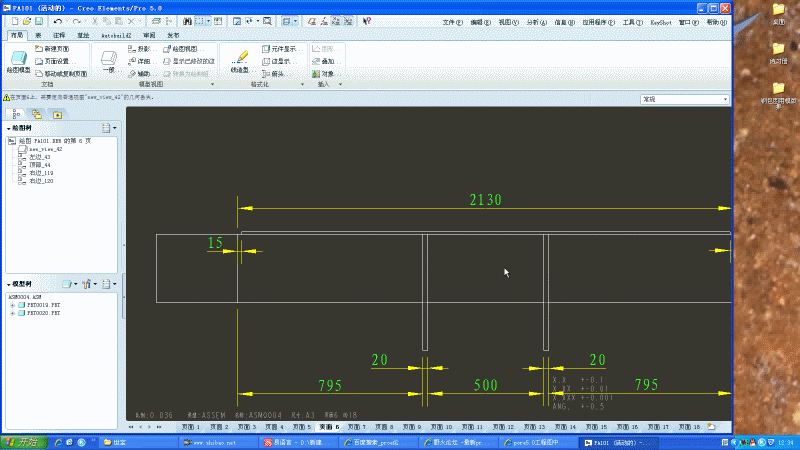Screen dimensions: 800x450
Task: Jump to the first sheet arrow
Action: (131, 427)
